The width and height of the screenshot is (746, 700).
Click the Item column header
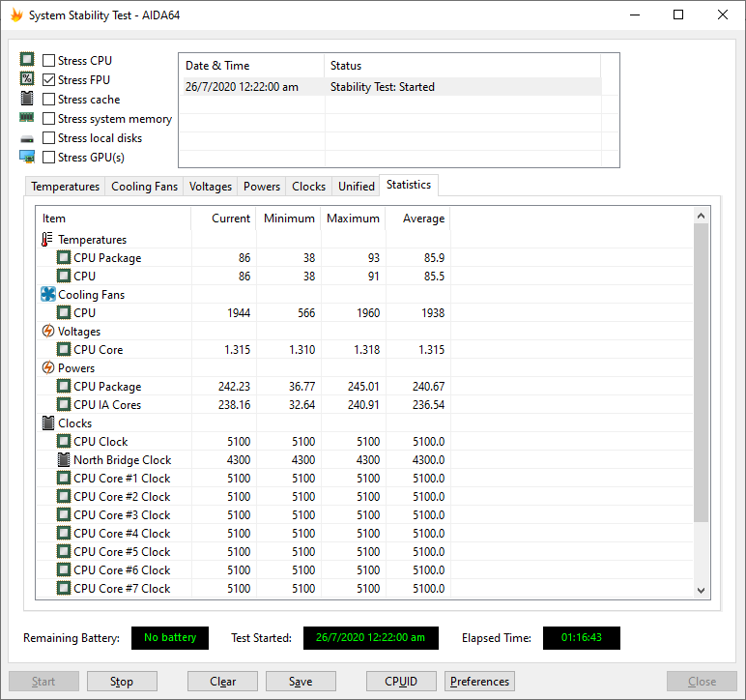pos(114,219)
